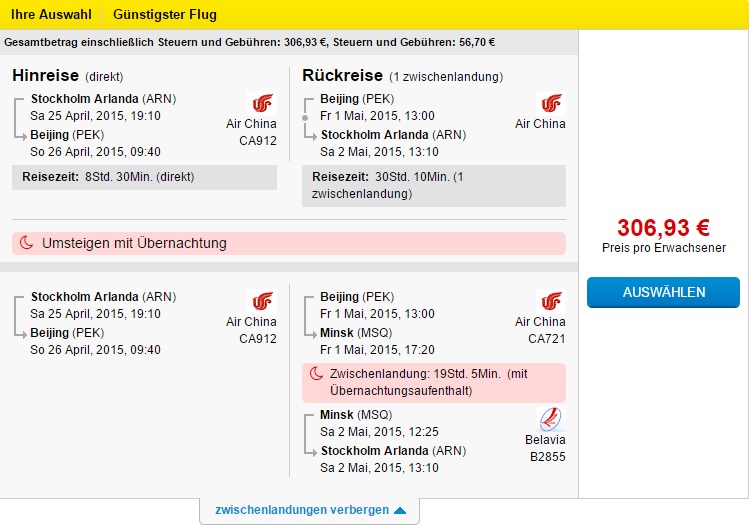
Task: Open the Ihre Auswahl tab
Action: tap(51, 14)
